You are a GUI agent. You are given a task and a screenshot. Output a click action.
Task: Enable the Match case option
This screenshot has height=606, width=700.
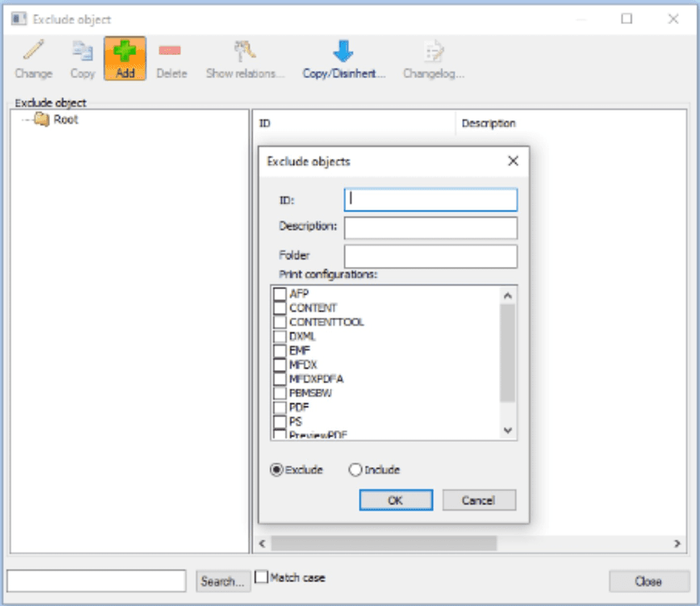(261, 576)
